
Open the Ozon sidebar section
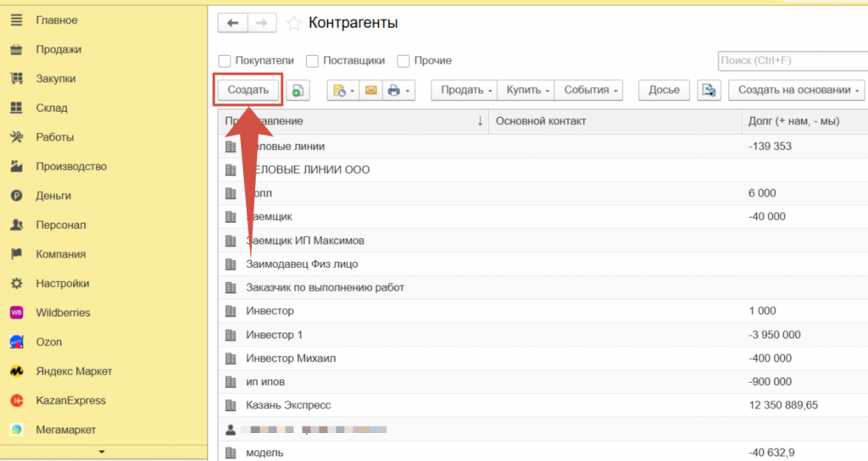pyautogui.click(x=48, y=342)
